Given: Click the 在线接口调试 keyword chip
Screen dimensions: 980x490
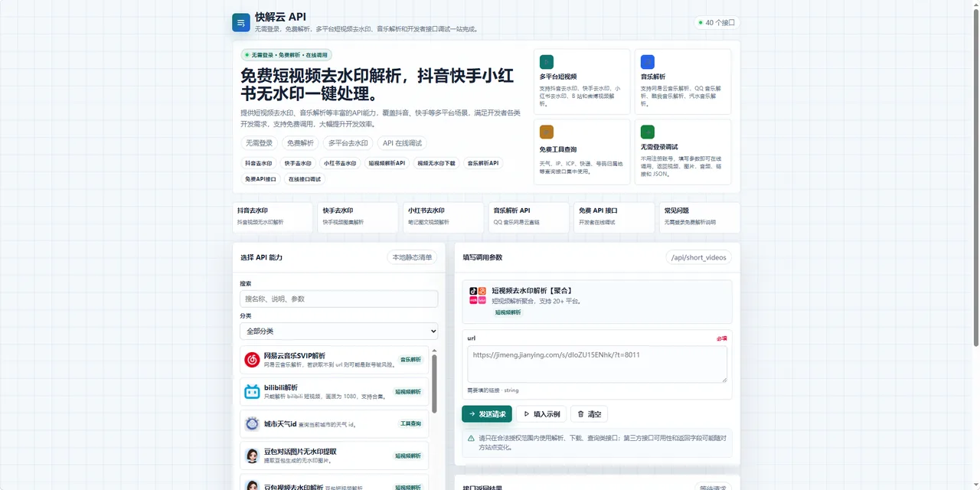Looking at the screenshot, I should (305, 179).
